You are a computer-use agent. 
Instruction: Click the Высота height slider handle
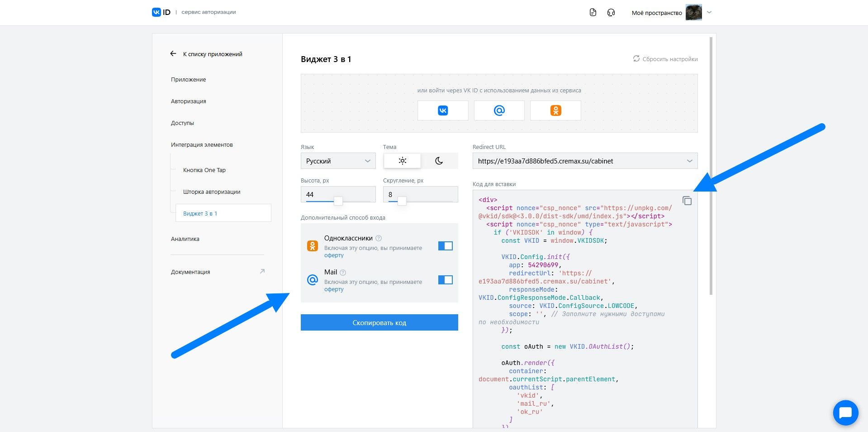[338, 201]
